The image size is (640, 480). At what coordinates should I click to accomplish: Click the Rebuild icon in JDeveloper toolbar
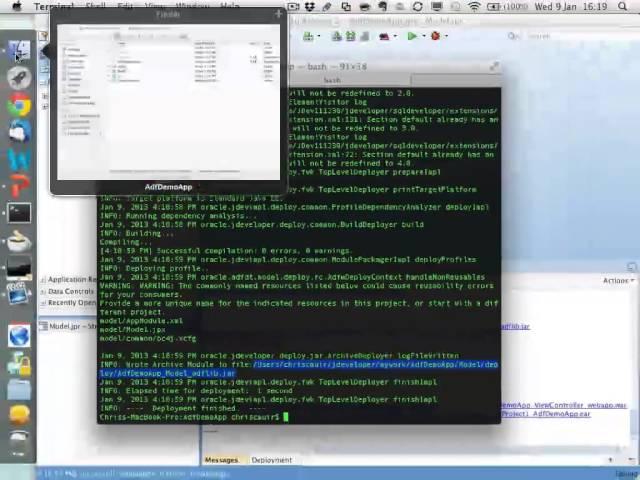(x=350, y=36)
